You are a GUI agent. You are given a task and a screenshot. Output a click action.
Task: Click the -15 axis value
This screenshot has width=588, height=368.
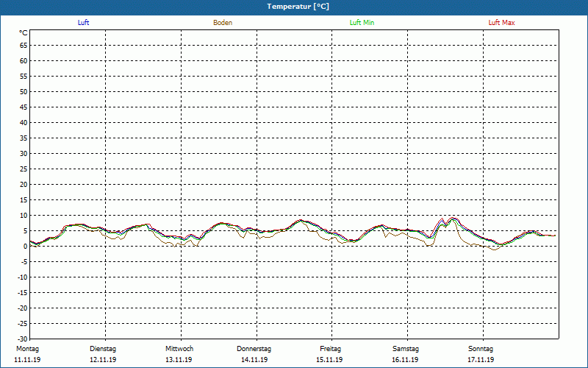pyautogui.click(x=23, y=292)
